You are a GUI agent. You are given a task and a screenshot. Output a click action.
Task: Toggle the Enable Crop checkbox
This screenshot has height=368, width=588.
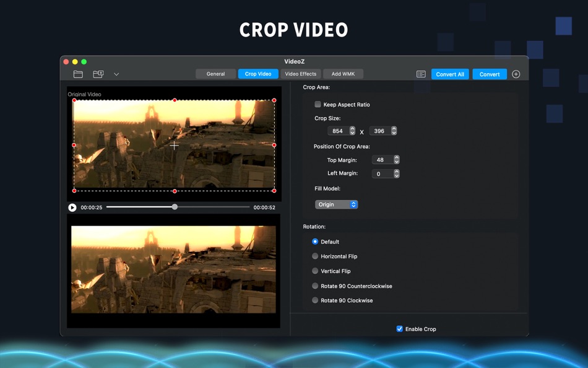(400, 328)
